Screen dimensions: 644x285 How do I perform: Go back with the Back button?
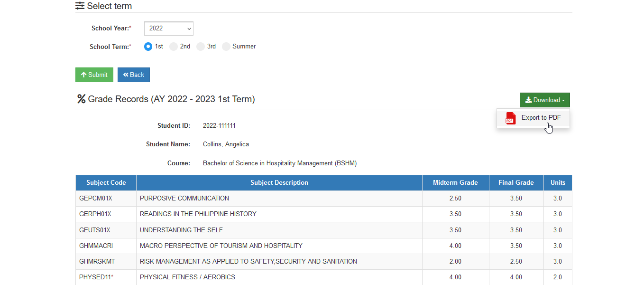[134, 75]
